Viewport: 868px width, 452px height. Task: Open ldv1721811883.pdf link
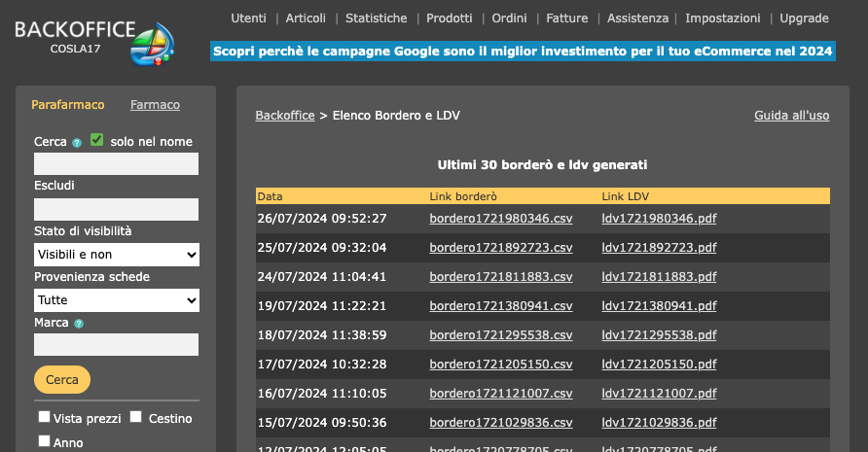tap(659, 277)
